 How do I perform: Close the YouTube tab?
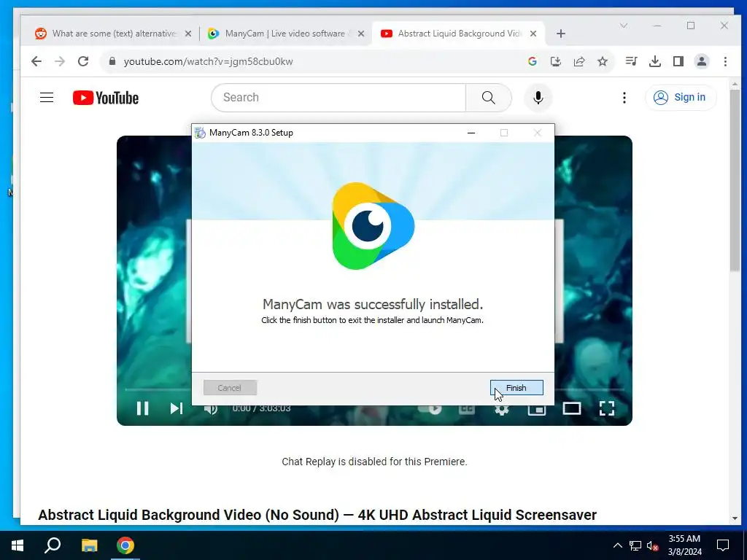tap(533, 34)
